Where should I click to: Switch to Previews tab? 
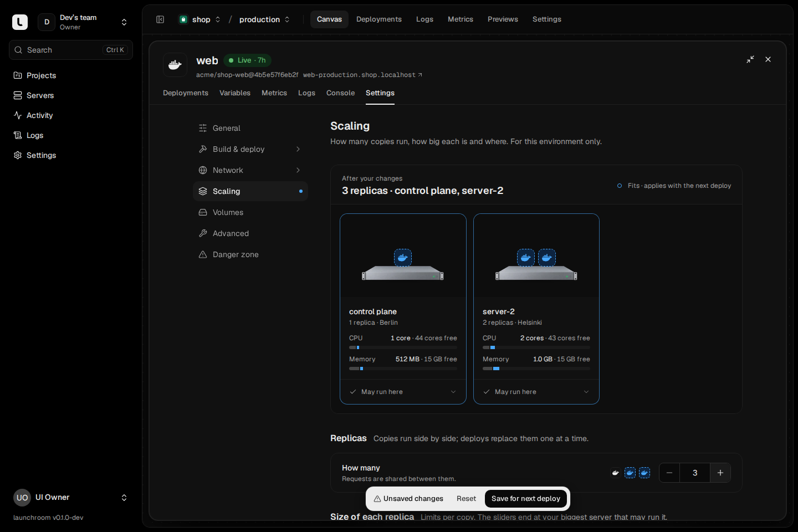pyautogui.click(x=503, y=19)
